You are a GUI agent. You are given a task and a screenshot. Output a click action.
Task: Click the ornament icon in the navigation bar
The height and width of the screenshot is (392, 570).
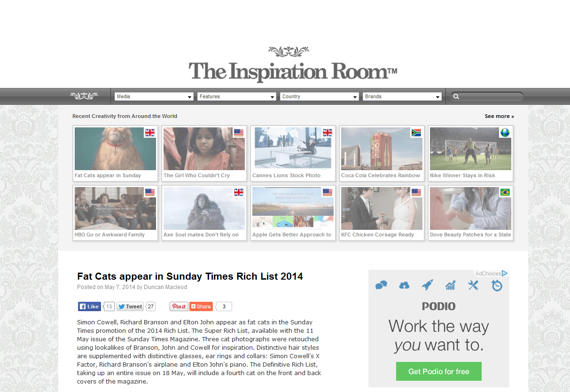click(84, 96)
